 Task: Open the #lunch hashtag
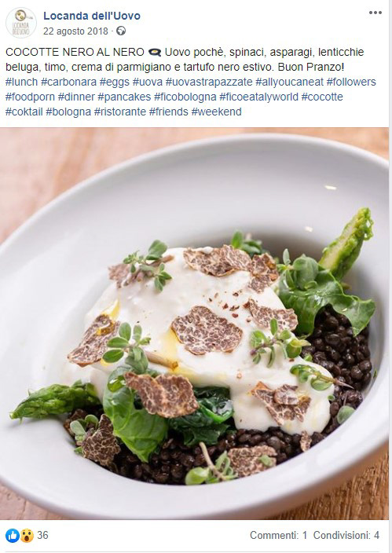coord(21,82)
